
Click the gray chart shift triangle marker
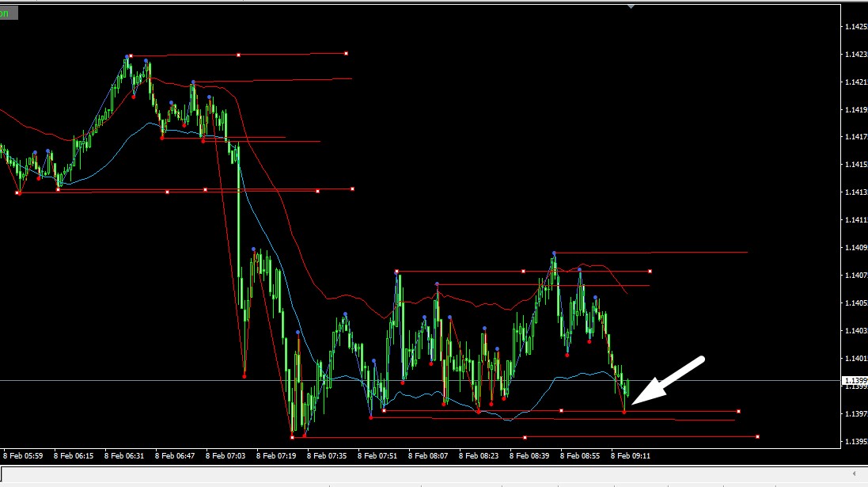631,6
